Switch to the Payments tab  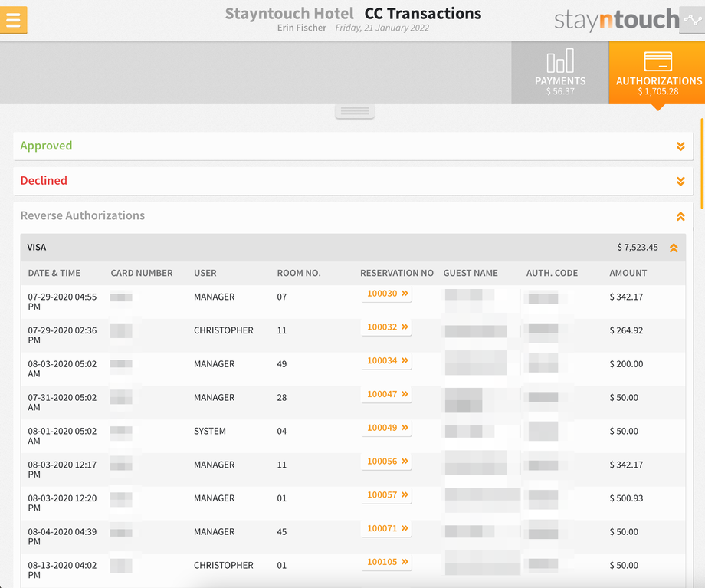coord(559,73)
